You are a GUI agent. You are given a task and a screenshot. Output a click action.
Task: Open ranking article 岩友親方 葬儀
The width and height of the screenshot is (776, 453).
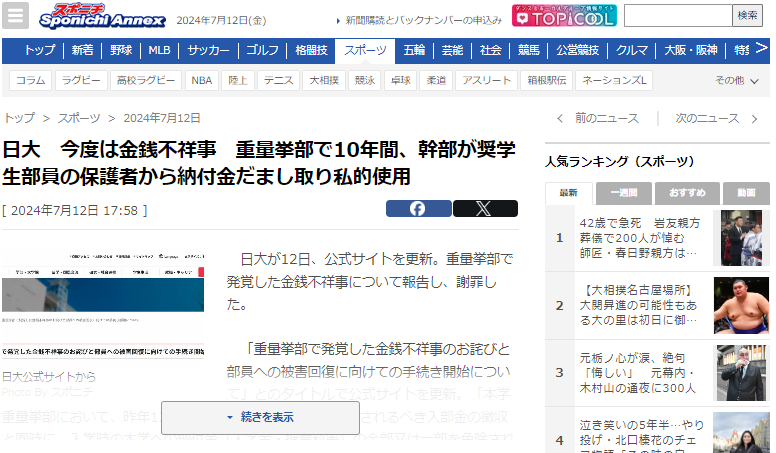(640, 238)
